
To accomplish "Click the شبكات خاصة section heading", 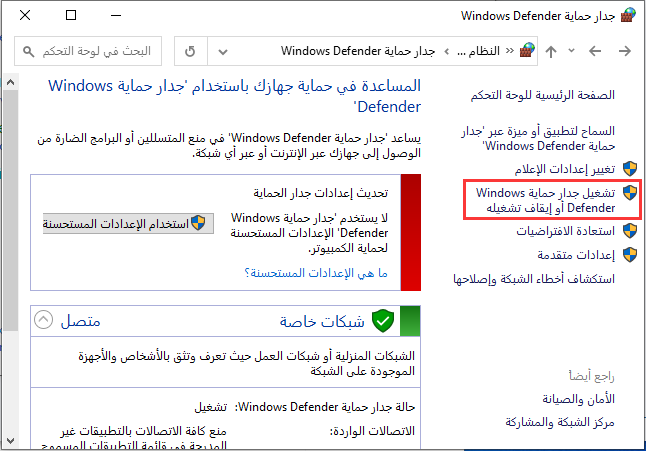I will (322, 321).
